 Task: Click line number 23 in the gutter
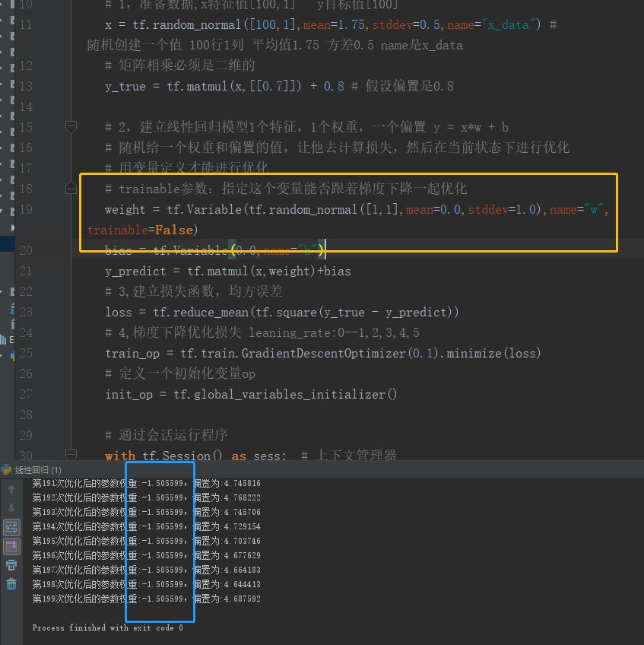point(26,312)
